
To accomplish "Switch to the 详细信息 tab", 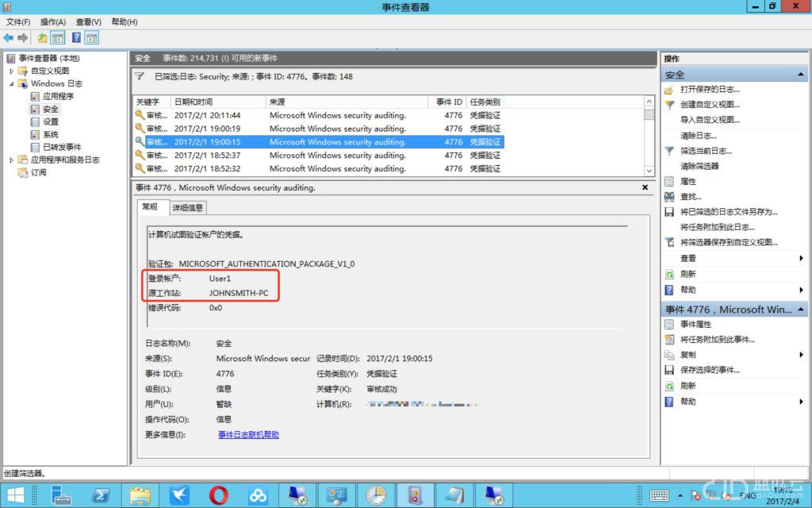I will [187, 208].
